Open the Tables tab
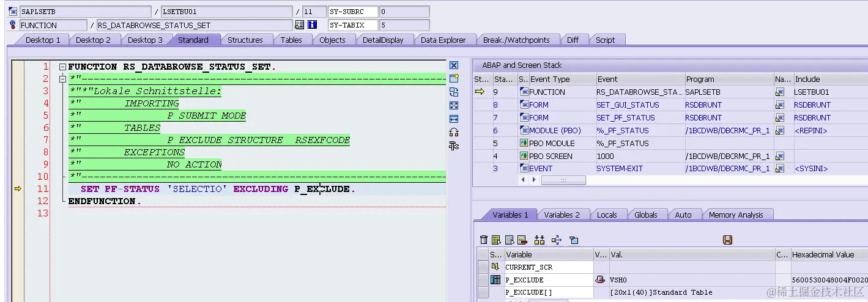The width and height of the screenshot is (868, 302). click(291, 40)
